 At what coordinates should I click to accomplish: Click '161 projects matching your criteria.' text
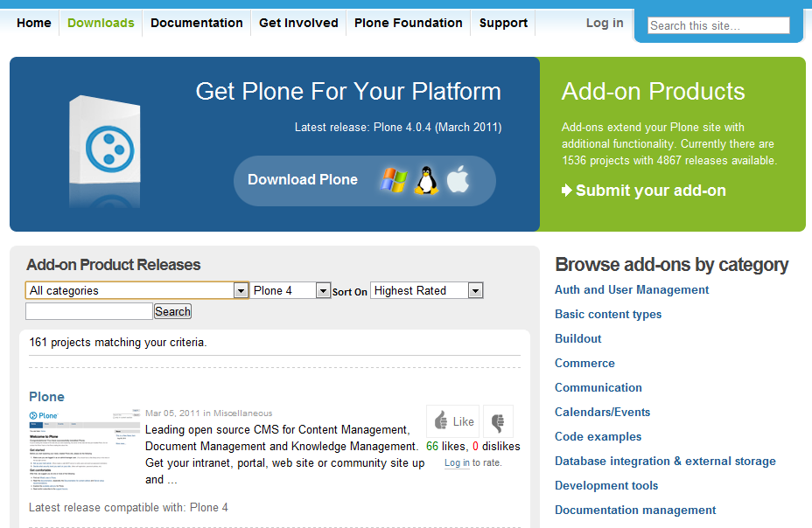click(117, 343)
